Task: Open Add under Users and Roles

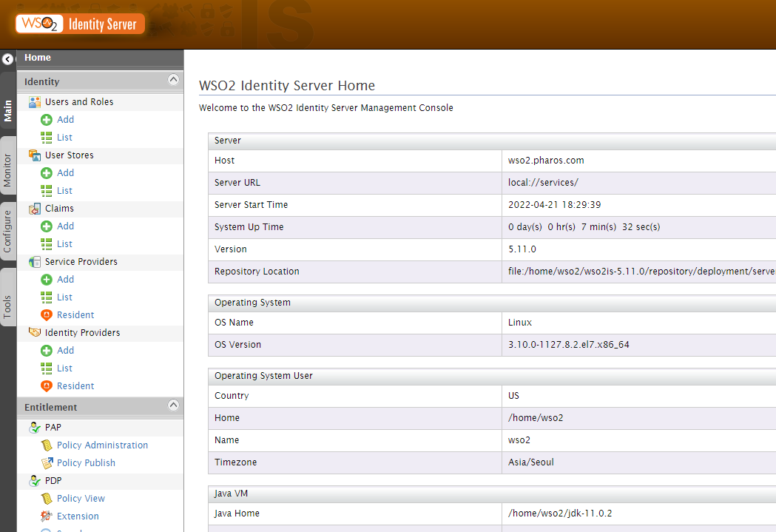Action: (x=65, y=120)
